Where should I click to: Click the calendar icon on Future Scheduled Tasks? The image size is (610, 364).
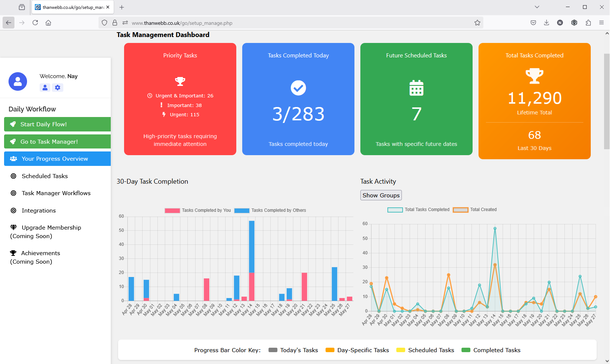[416, 88]
